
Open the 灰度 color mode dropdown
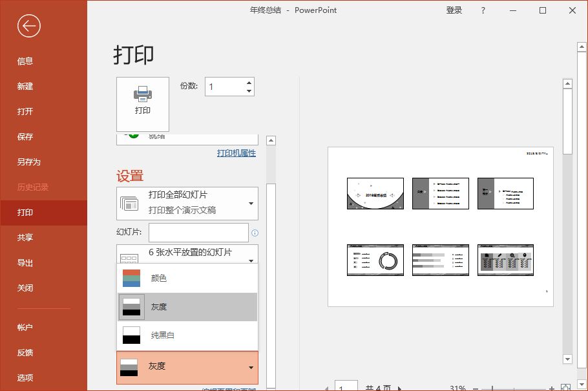point(187,366)
